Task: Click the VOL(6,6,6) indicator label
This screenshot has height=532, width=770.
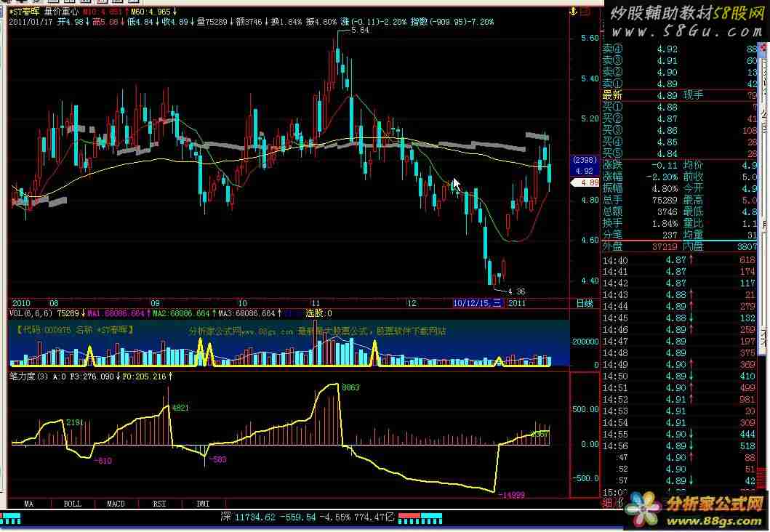Action: coord(31,313)
